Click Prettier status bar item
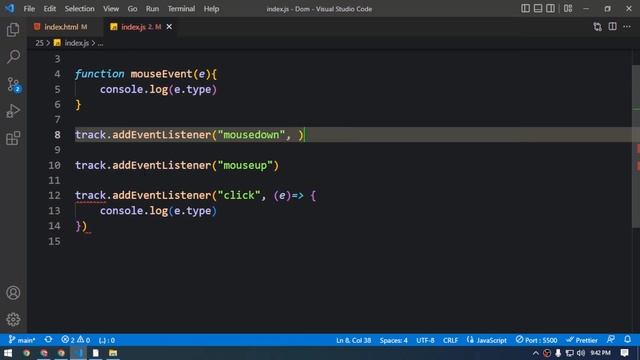The width and height of the screenshot is (640, 360). point(582,340)
